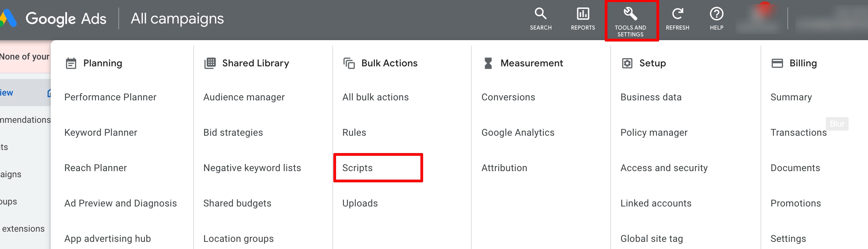
Task: Click the Billing heading
Action: click(803, 63)
